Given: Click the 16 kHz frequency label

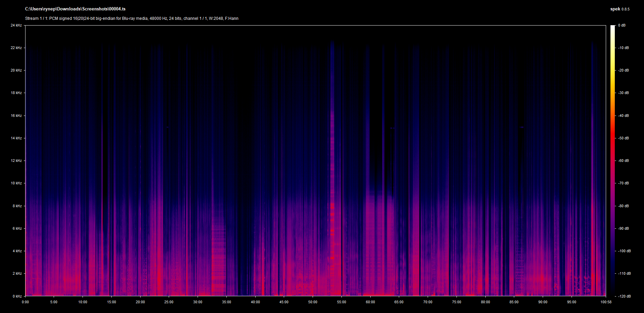Looking at the screenshot, I should pyautogui.click(x=16, y=116).
